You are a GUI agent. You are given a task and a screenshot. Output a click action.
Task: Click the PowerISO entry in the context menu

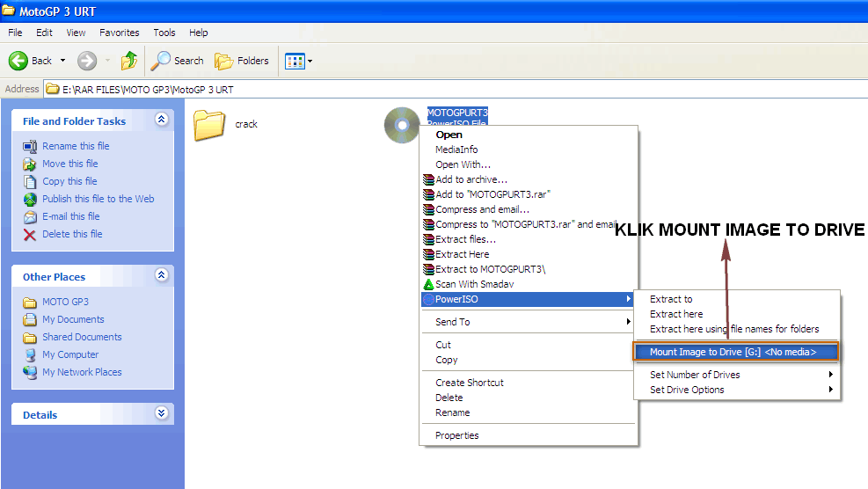tap(529, 299)
